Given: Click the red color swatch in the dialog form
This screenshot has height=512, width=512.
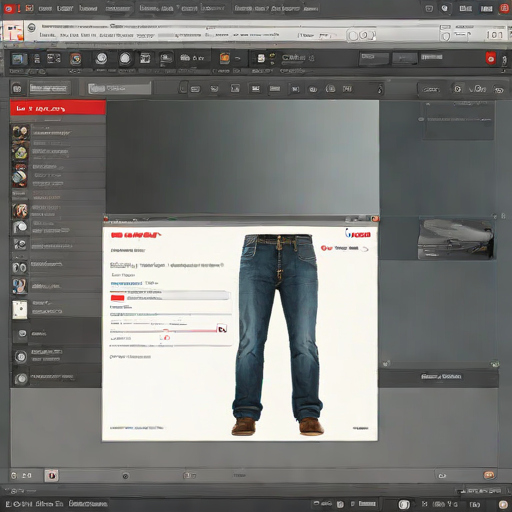Looking at the screenshot, I should pos(117,297).
